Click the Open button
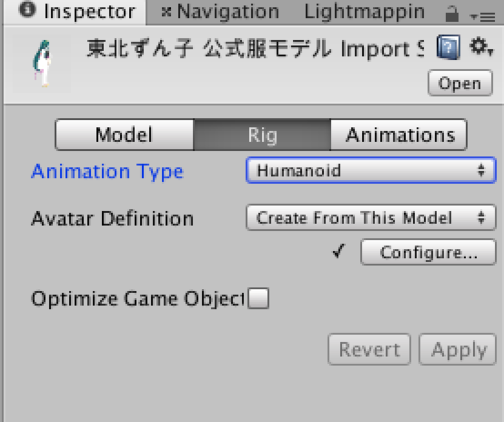Image resolution: width=504 pixels, height=422 pixels. click(460, 83)
